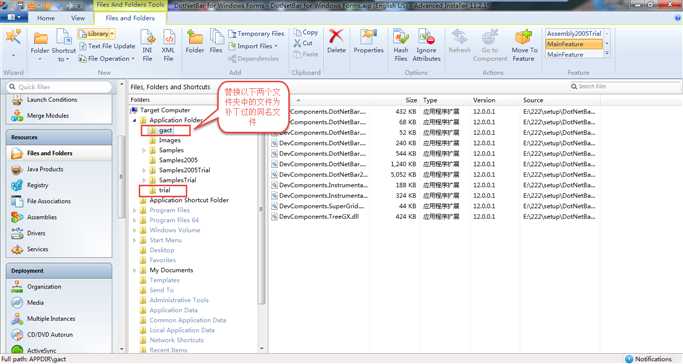Select DevComponents.TreeGX.dll file row
The width and height of the screenshot is (683, 364).
319,217
